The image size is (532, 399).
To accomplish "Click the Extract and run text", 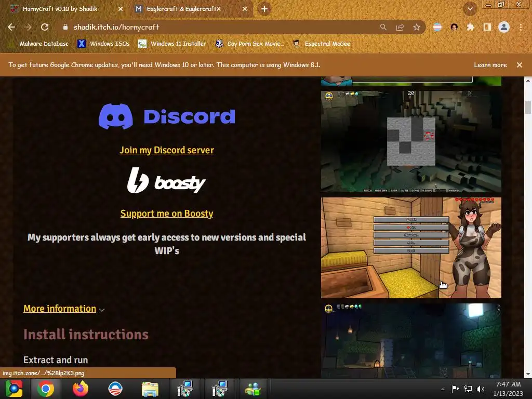I will pyautogui.click(x=56, y=360).
